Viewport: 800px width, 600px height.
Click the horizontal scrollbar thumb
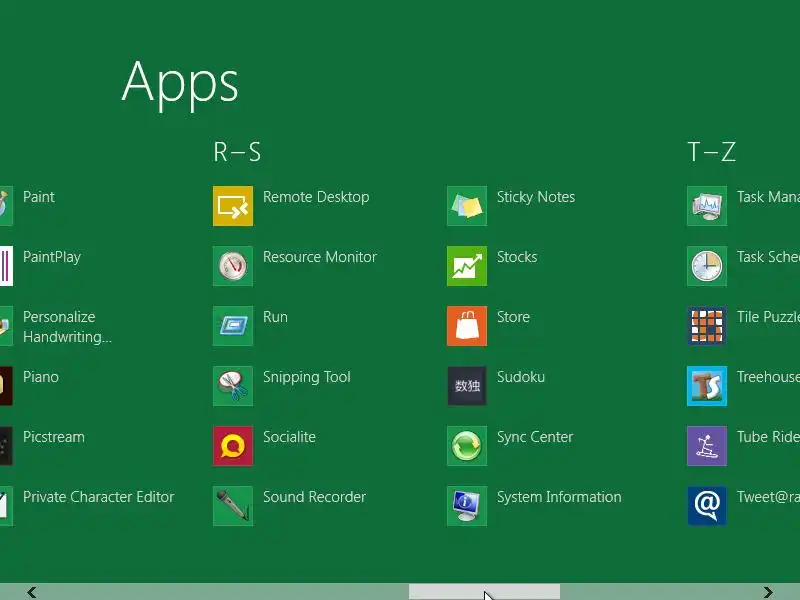click(484, 592)
